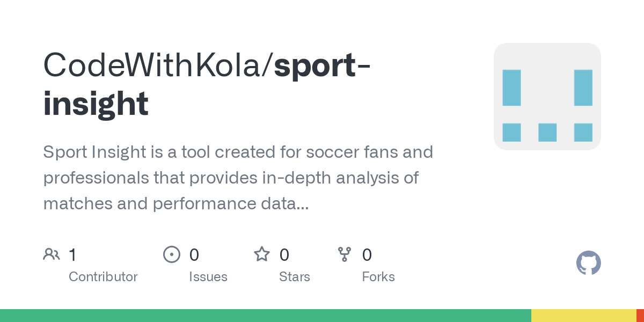Click the Contributor label
Image resolution: width=644 pixels, height=322 pixels.
(103, 277)
